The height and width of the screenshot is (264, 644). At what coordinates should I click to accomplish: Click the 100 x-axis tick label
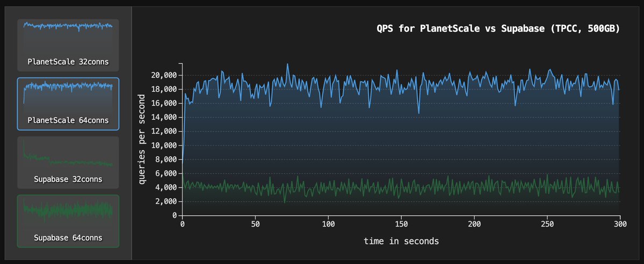328,224
